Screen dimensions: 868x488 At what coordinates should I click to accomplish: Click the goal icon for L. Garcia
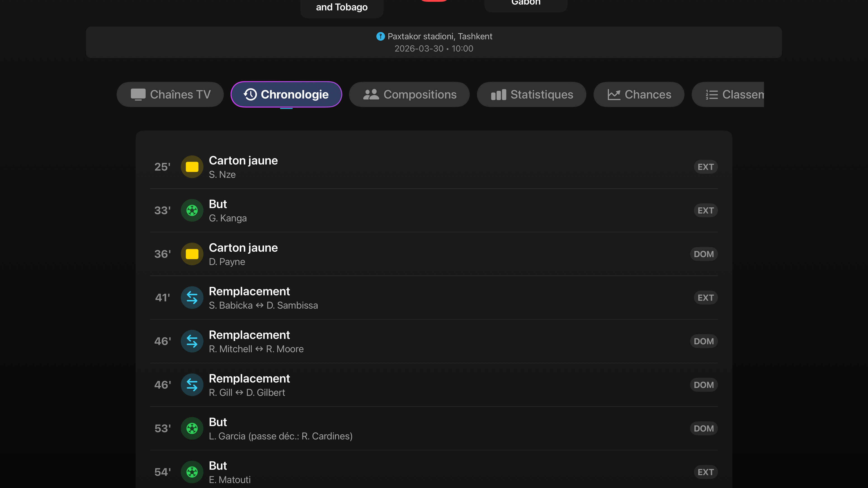(x=192, y=428)
